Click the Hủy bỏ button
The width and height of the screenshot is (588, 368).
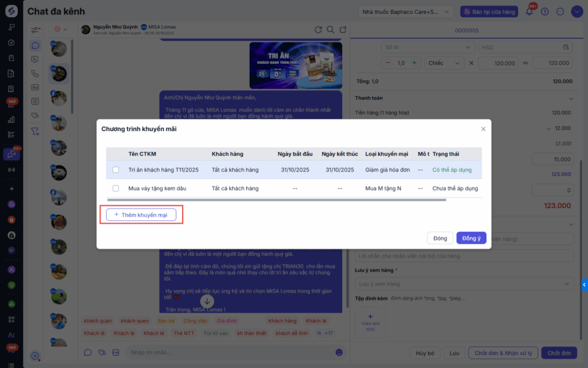tap(425, 353)
